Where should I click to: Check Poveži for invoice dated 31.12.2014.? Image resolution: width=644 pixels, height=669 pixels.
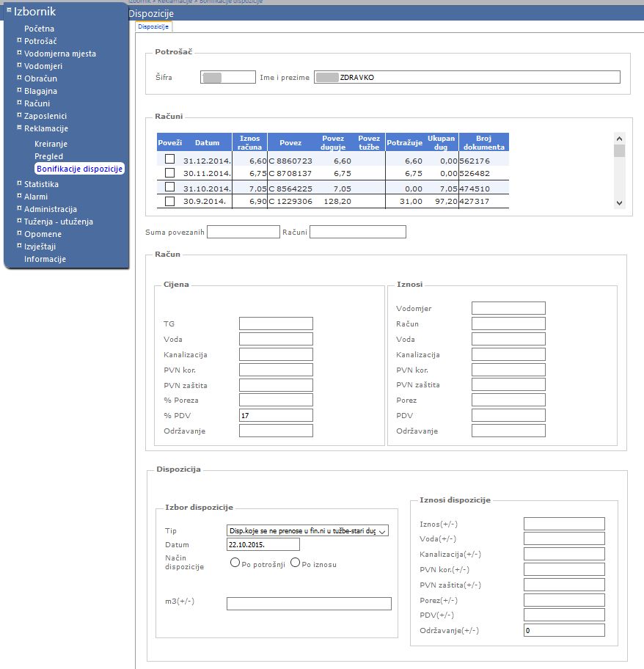(x=169, y=159)
